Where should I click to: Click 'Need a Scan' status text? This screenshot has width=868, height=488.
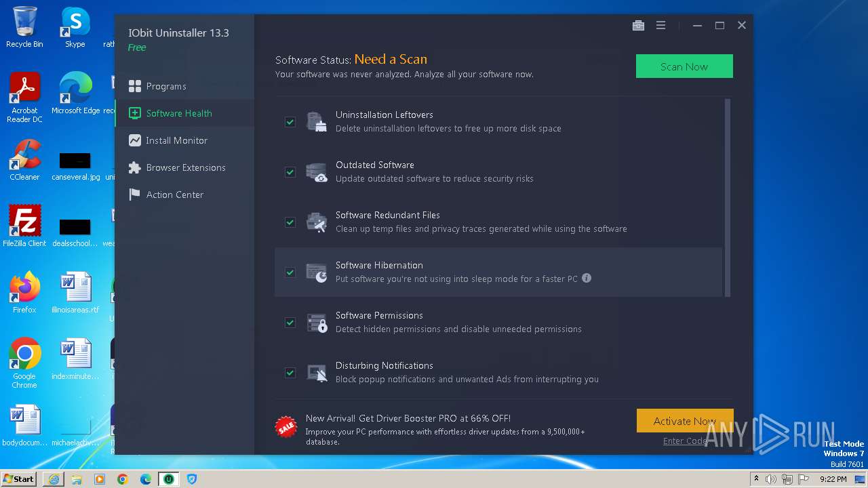point(391,59)
